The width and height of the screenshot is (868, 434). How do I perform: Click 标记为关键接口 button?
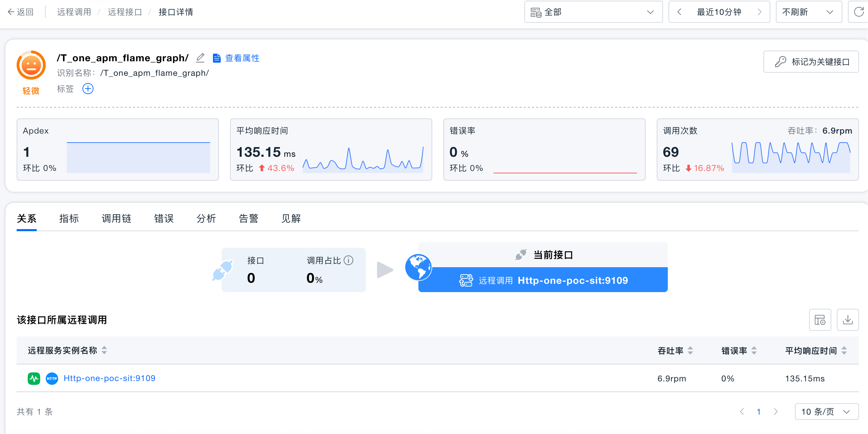811,62
